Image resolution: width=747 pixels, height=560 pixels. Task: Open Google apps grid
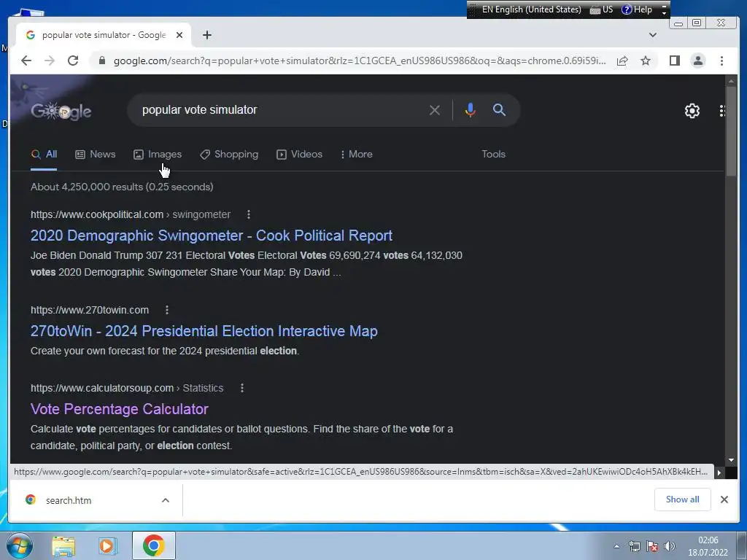pos(721,111)
